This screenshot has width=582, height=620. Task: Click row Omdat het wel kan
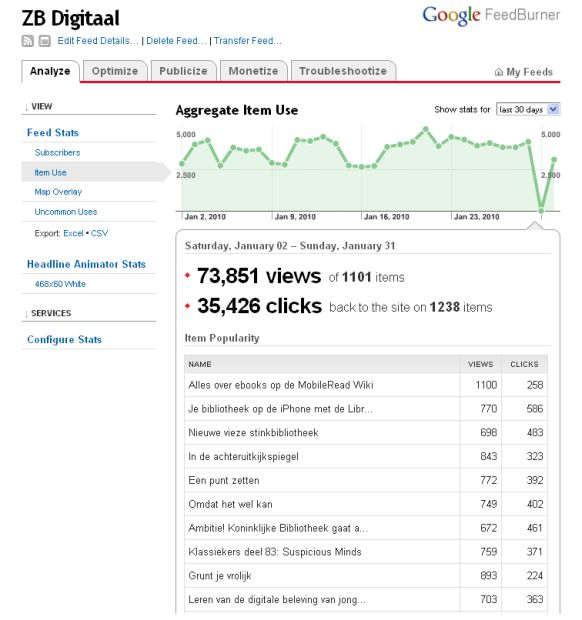(366, 504)
